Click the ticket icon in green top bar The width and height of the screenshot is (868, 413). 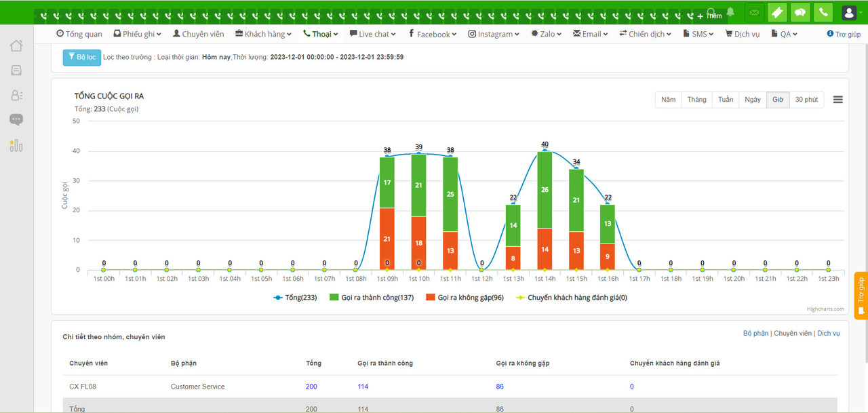pyautogui.click(x=777, y=12)
